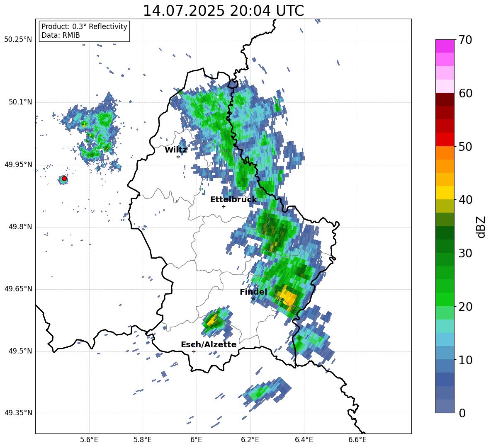Click the light blue colorbar swatch above 10
Screen dimensions: 491x448
445,353
